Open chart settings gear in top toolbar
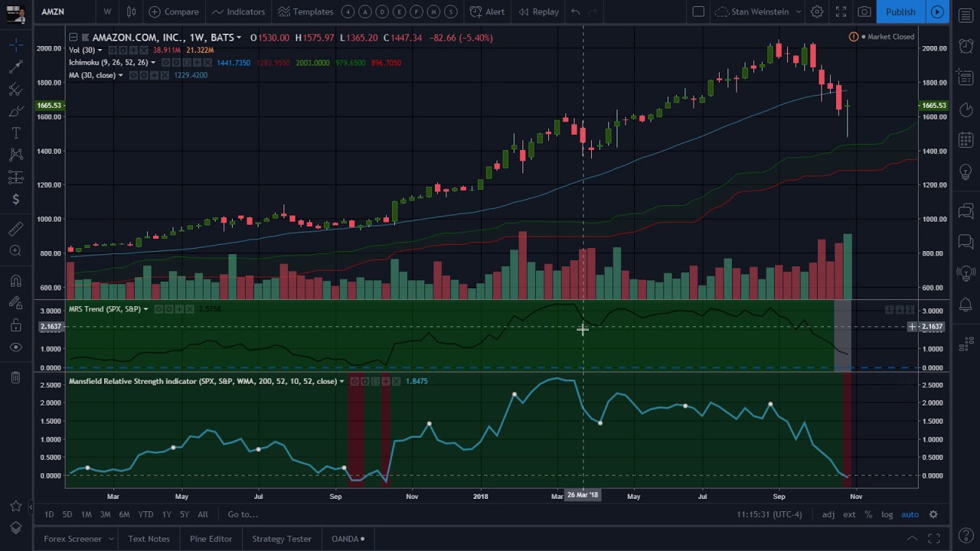Image resolution: width=980 pixels, height=551 pixels. point(817,11)
